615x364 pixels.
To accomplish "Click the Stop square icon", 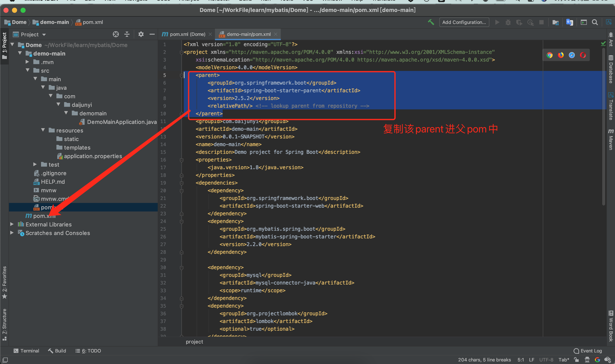I will click(541, 22).
